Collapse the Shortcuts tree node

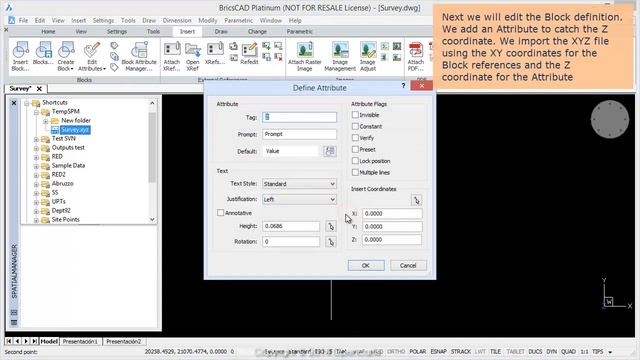27,103
